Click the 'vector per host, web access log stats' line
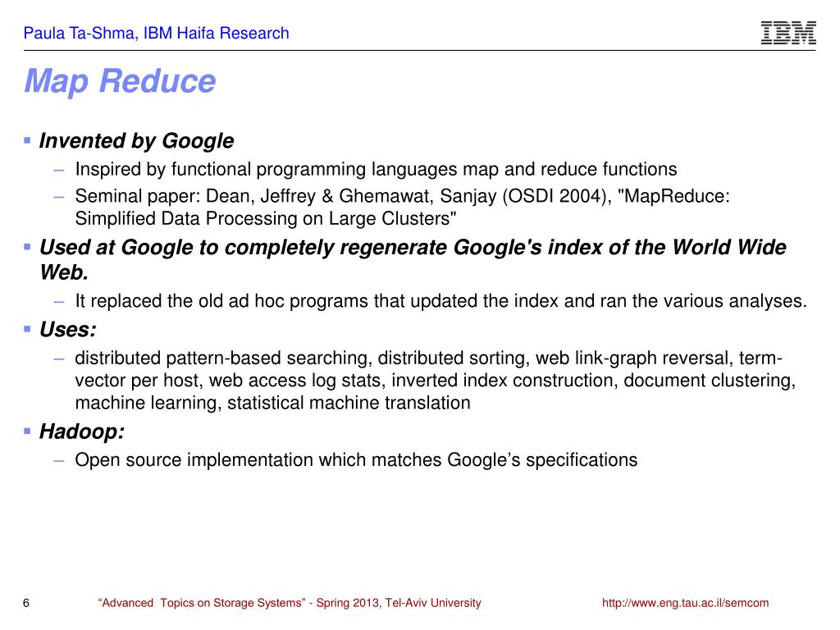Screen dimensions: 840x630 pyautogui.click(x=436, y=381)
